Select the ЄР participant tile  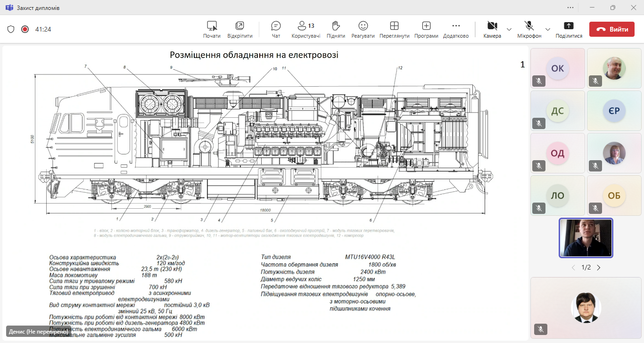click(x=614, y=111)
